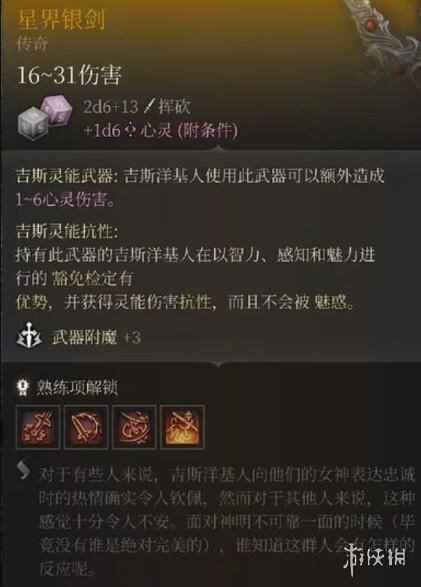Click the proficiency unlock medal icon

(x=23, y=387)
